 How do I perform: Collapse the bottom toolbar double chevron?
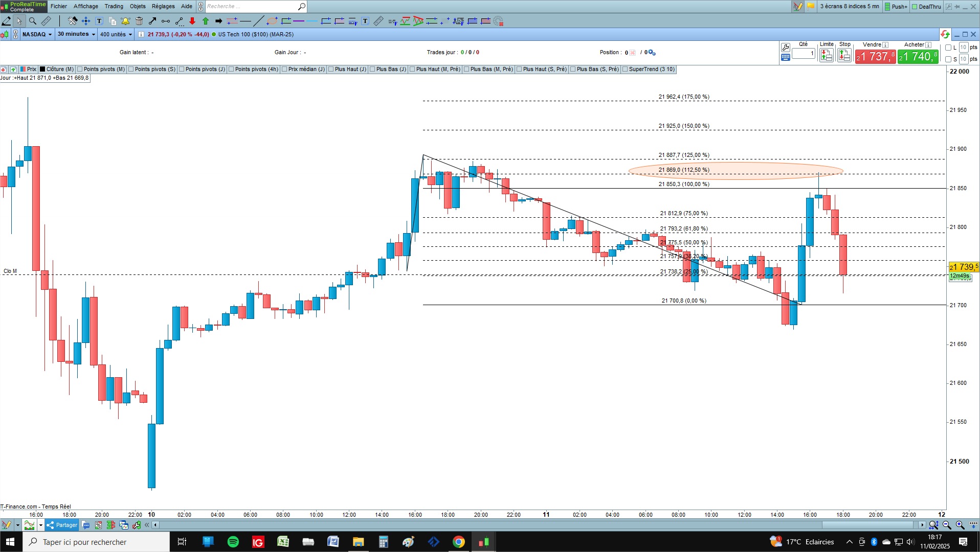coord(147,525)
